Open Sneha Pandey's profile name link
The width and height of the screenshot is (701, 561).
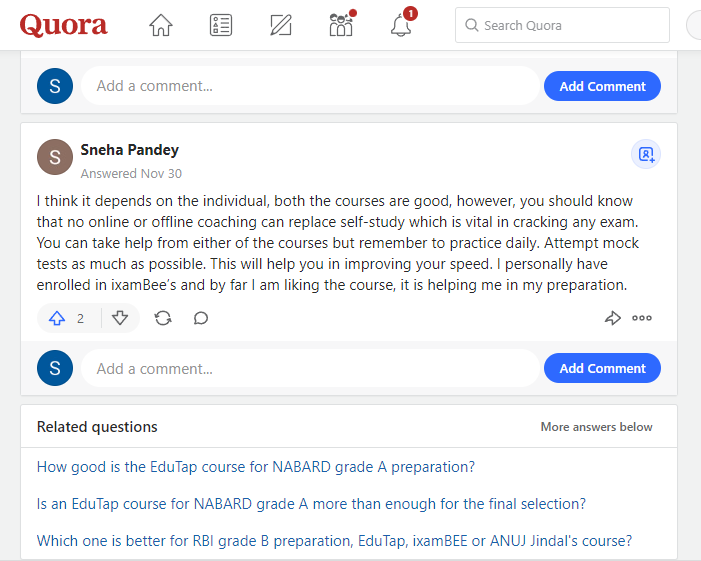130,150
